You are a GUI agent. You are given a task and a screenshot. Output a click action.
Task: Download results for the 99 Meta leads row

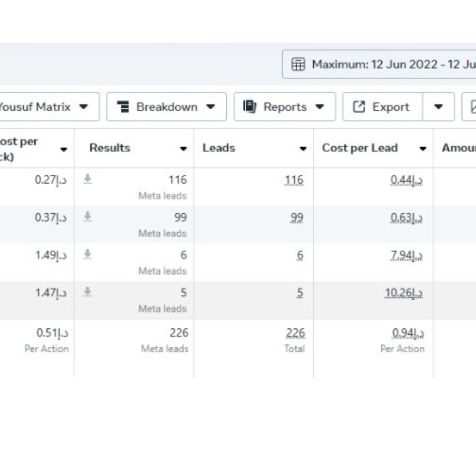[88, 217]
